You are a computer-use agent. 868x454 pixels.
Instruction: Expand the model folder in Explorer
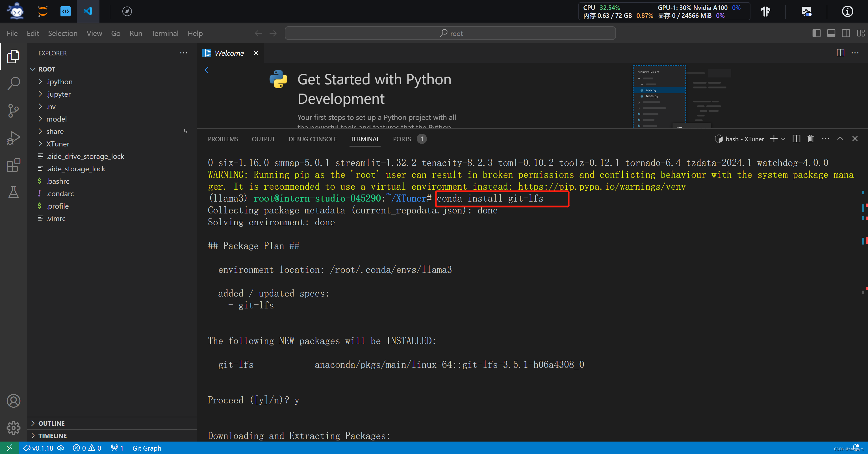click(x=56, y=119)
